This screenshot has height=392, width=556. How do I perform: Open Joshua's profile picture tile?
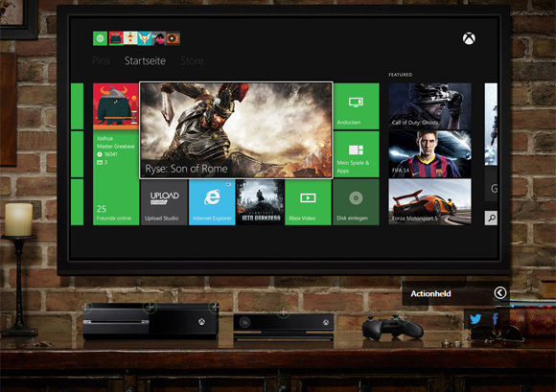click(116, 106)
